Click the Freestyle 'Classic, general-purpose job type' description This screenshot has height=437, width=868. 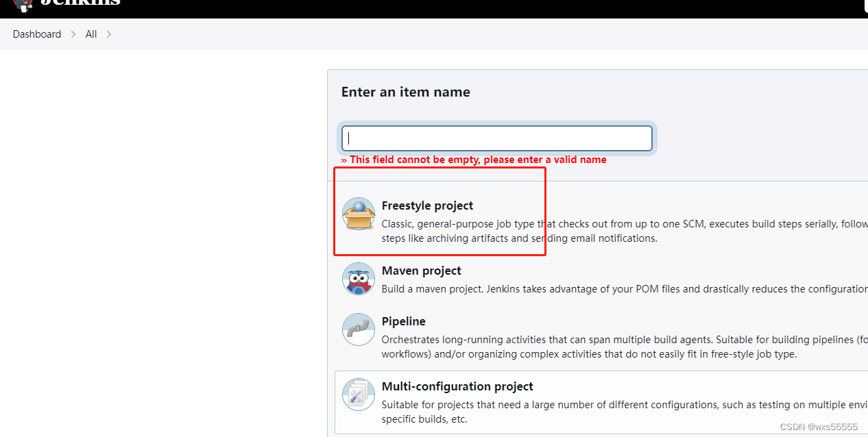click(x=625, y=231)
